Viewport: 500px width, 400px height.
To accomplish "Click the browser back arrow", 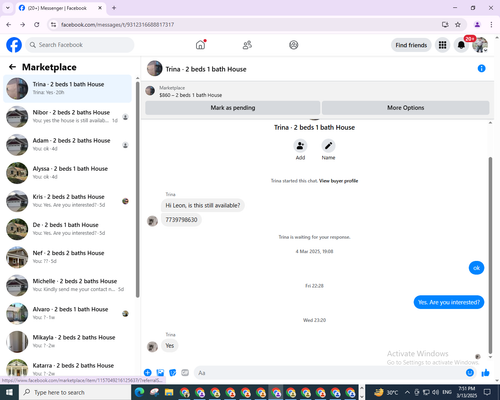I will (9, 24).
